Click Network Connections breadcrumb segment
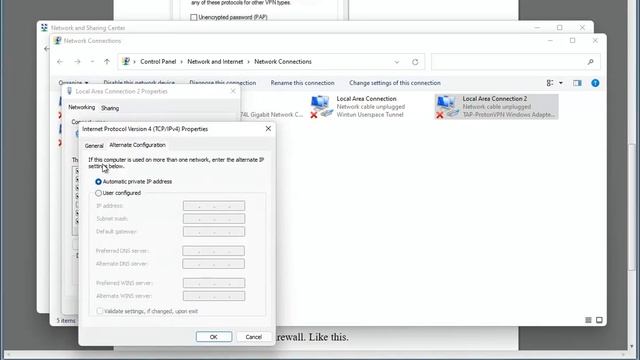Viewport: 640px width, 360px height. pyautogui.click(x=283, y=62)
